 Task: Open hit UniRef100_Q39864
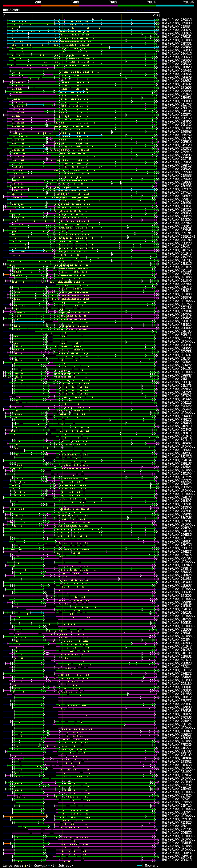coord(177,26)
